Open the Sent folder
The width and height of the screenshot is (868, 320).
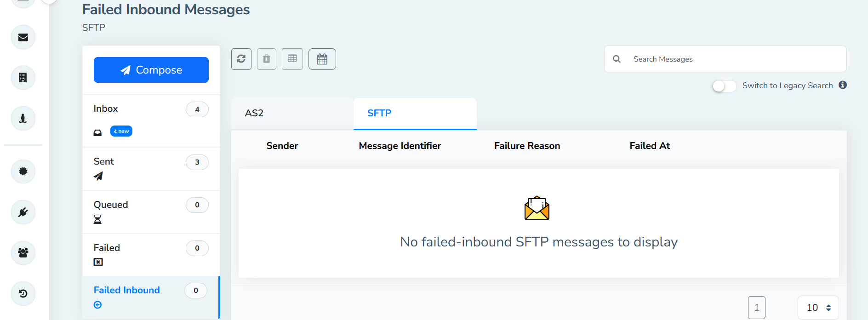coord(104,161)
